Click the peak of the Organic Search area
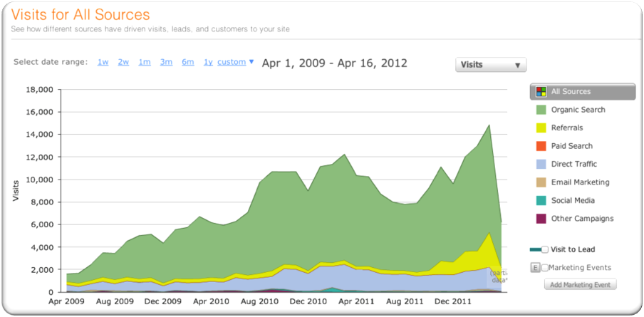 (x=489, y=126)
